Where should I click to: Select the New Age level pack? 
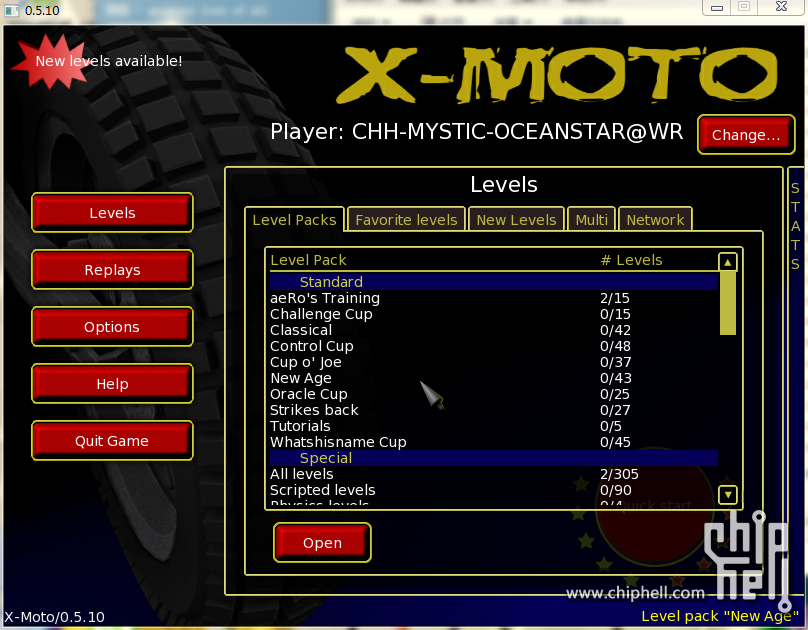coord(494,378)
